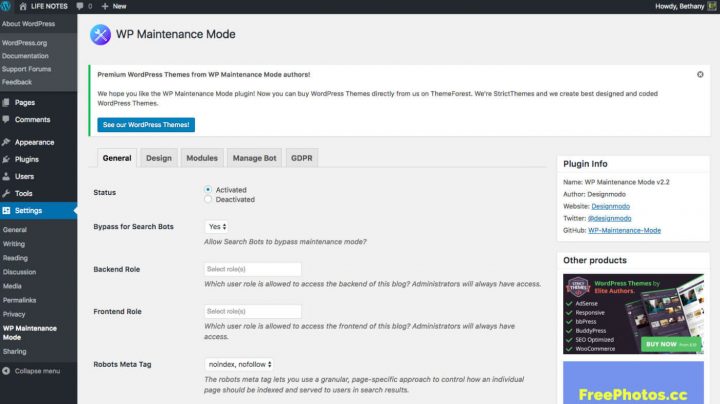Open the Appearance paintbrush icon
720x404 pixels.
pyautogui.click(x=6, y=142)
